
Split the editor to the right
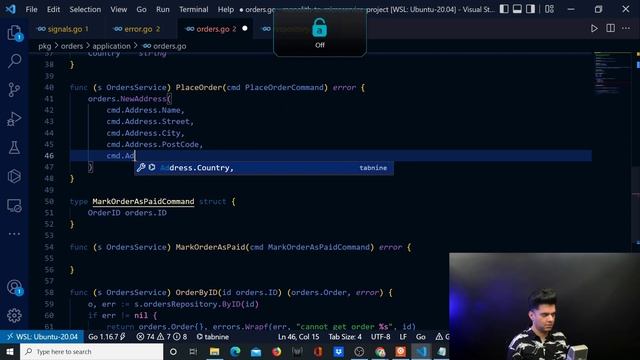tap(611, 28)
